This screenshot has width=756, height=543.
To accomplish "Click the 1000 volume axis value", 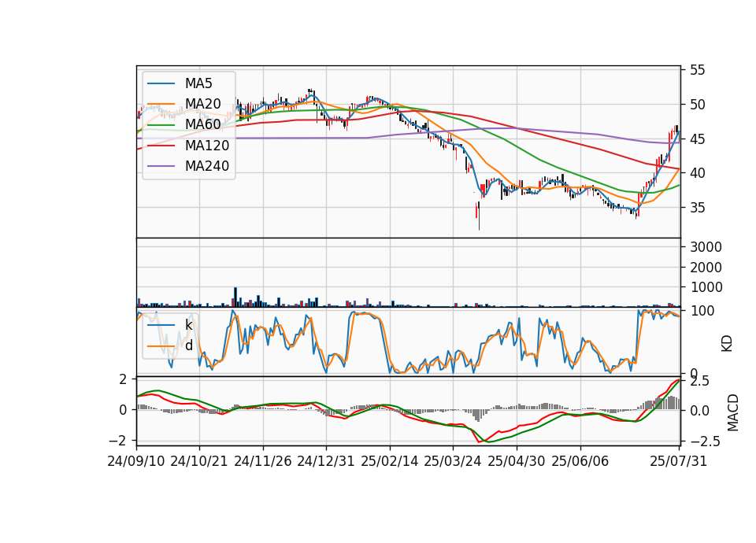I will coord(706,287).
